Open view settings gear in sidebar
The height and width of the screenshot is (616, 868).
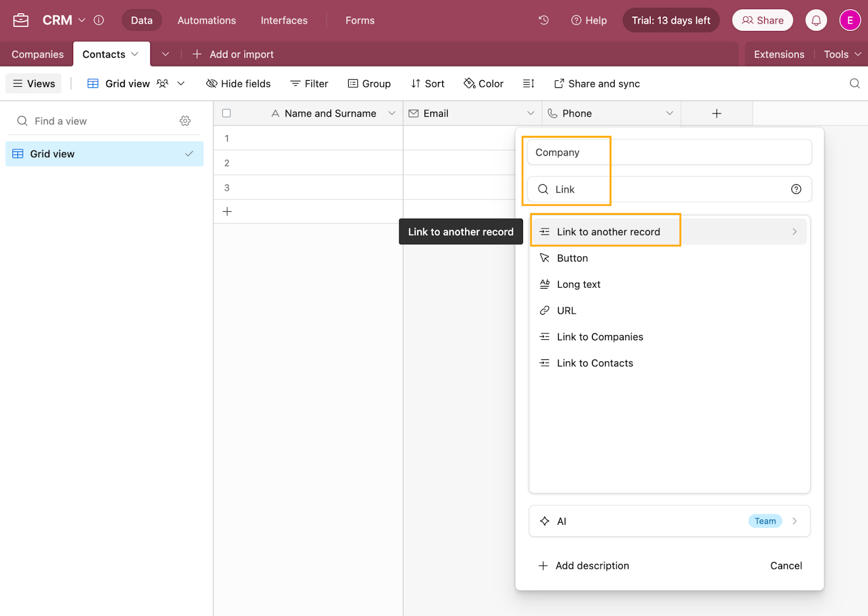click(x=185, y=121)
